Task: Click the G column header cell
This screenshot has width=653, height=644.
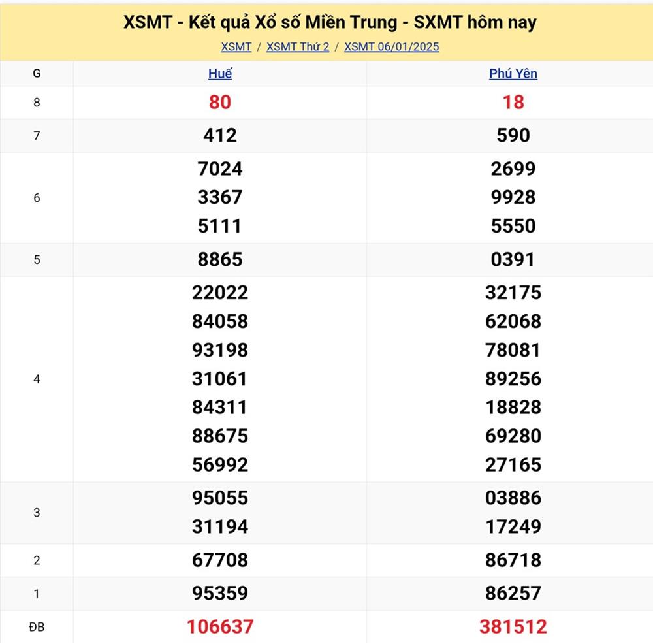Action: (x=37, y=74)
